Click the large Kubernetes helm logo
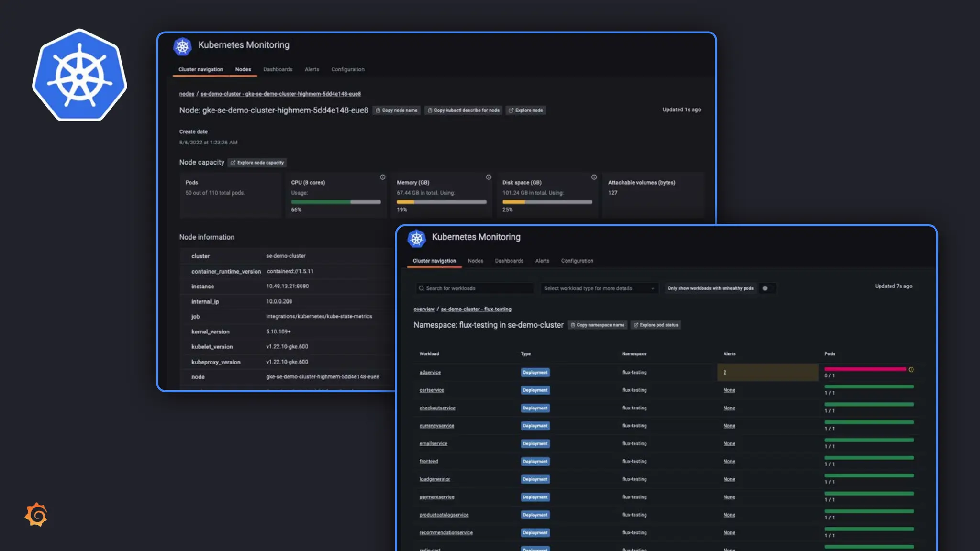 tap(79, 75)
